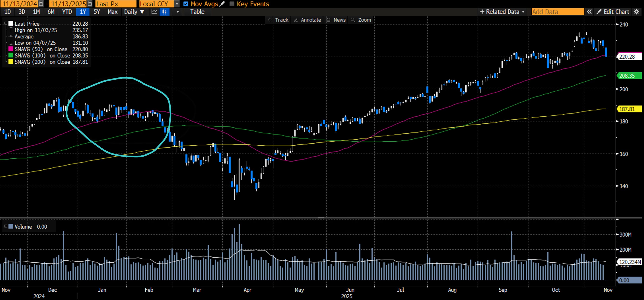Collapse panel with double chevron icon
The width and height of the screenshot is (644, 300).
[x=589, y=12]
